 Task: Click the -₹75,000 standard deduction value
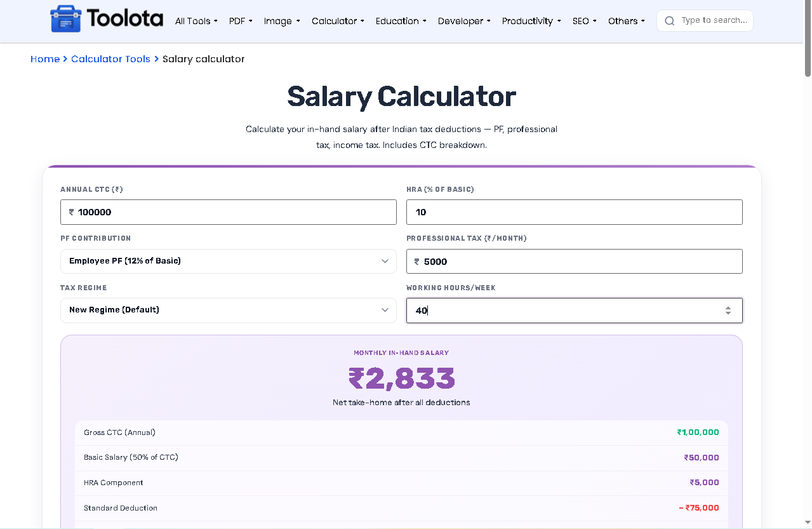[x=699, y=508]
